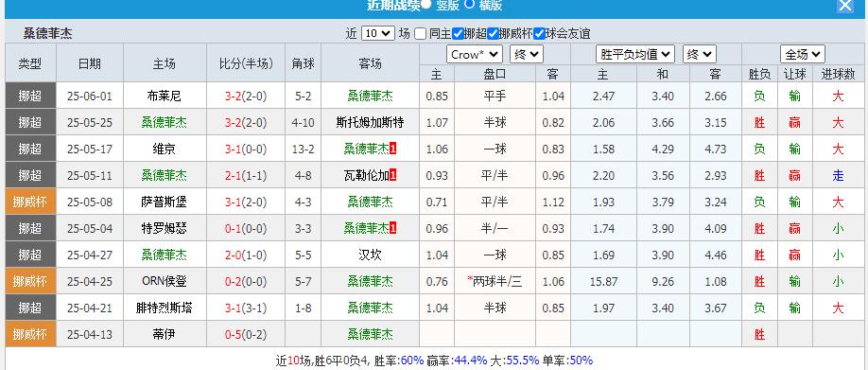This screenshot has height=370, width=868.
Task: Click the ORN侯登 team link
Action: pyautogui.click(x=165, y=281)
